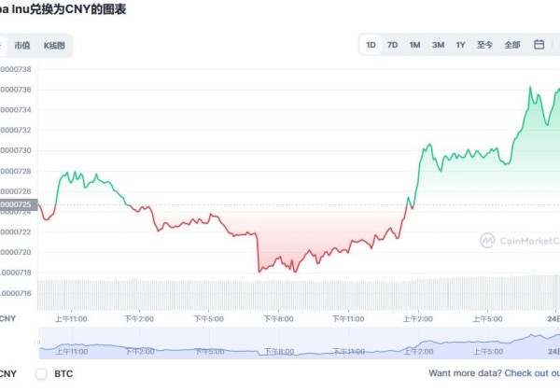Click the left handle of range slider
The image size is (560, 392).
(38, 343)
